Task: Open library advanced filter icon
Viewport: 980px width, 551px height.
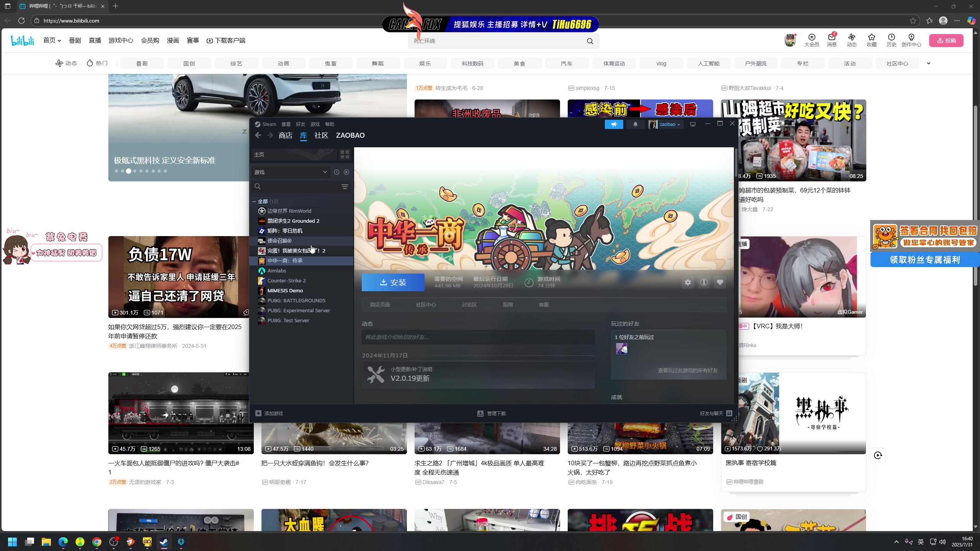Action: 345,186
